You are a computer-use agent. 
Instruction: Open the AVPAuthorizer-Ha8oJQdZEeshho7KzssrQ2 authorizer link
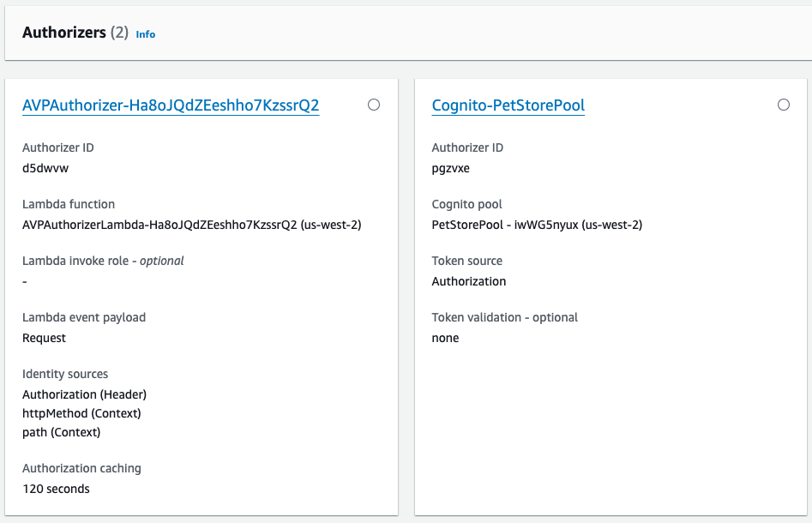pos(168,105)
